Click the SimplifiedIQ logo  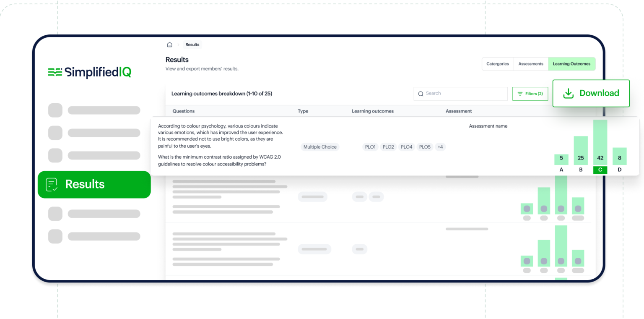[x=90, y=72]
